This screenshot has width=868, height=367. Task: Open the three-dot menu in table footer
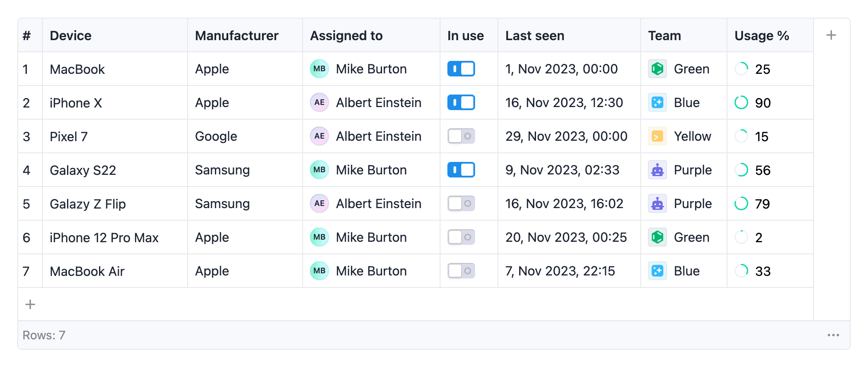tap(833, 335)
